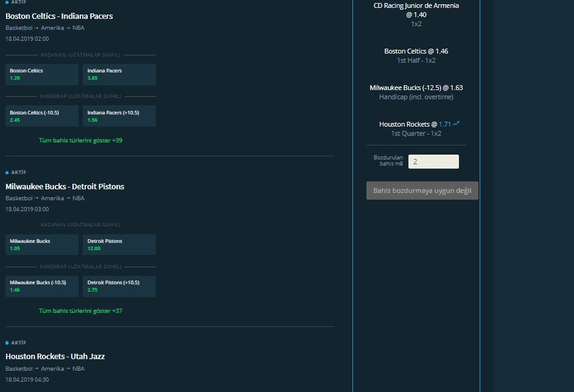Click '1st Half - 1x2' bet type text
The height and width of the screenshot is (392, 574).
pyautogui.click(x=416, y=60)
